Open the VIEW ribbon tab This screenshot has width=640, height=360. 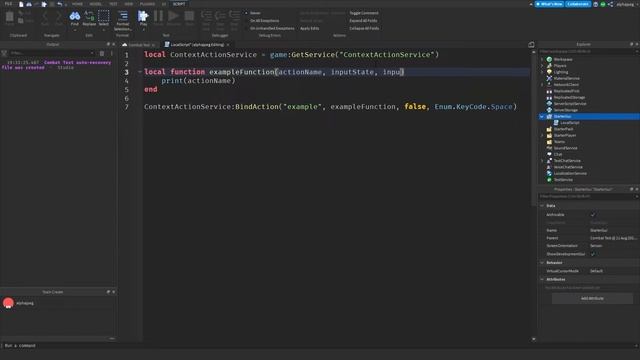tap(129, 4)
